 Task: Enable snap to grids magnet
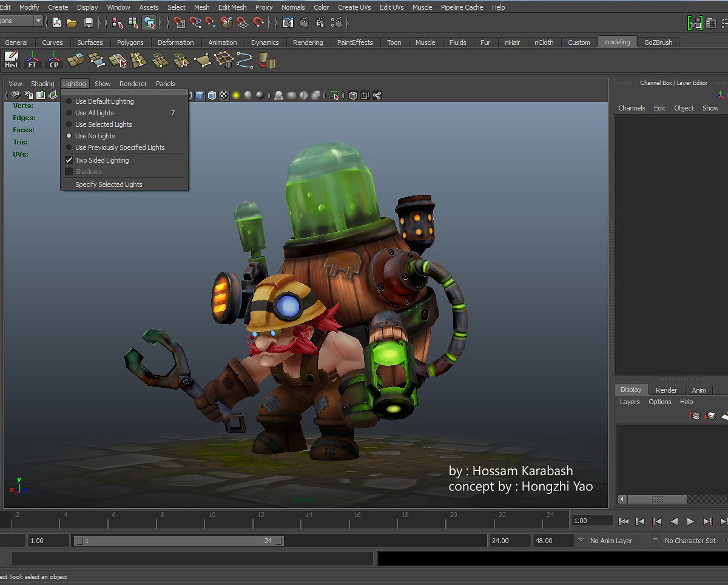point(180,22)
